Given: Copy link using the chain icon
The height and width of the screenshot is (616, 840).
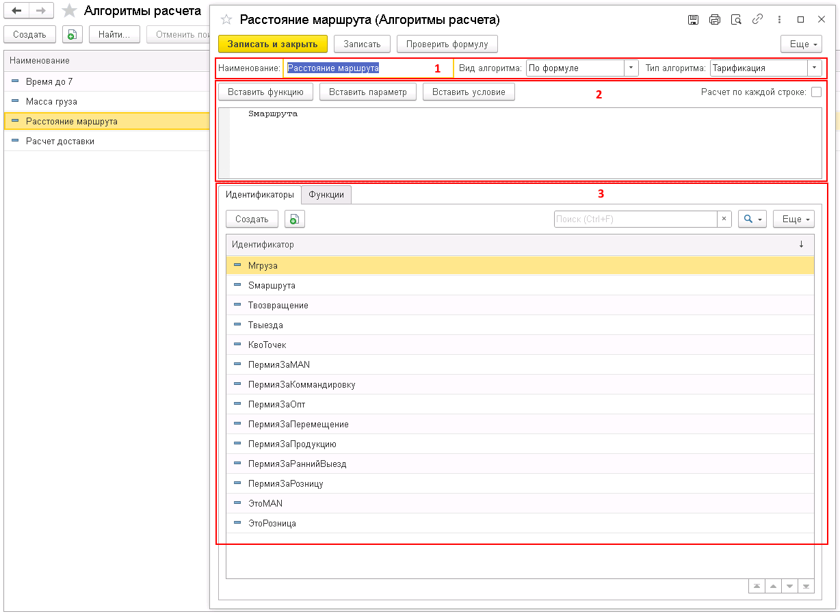Looking at the screenshot, I should coord(757,20).
